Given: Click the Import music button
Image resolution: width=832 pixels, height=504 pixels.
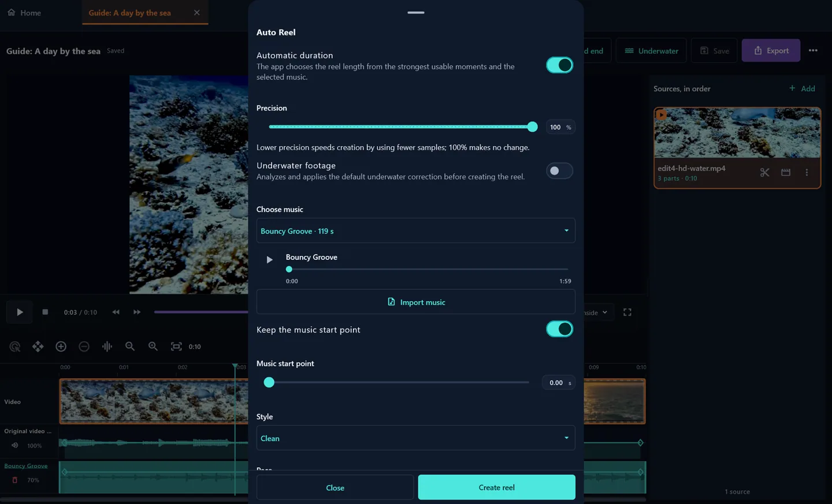Looking at the screenshot, I should point(416,302).
